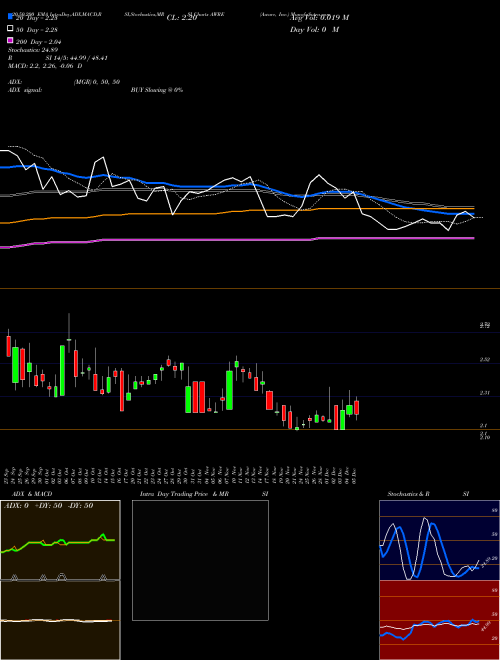Click the 'ADX signal:' label

[x=25, y=90]
